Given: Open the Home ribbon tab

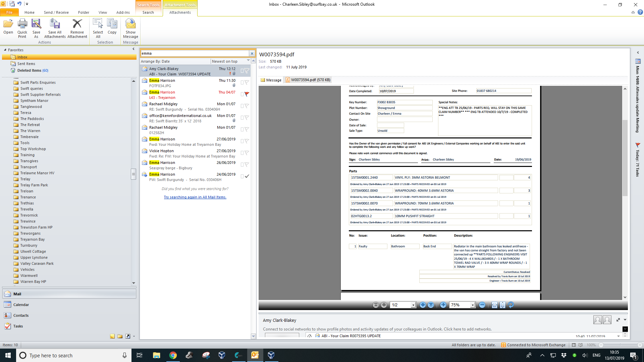Looking at the screenshot, I should (x=29, y=12).
